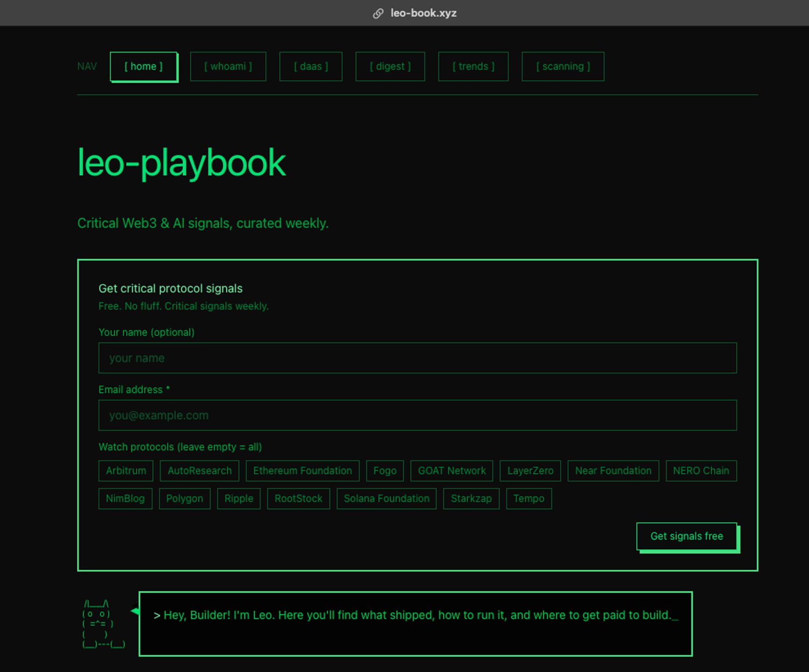The height and width of the screenshot is (672, 809).
Task: Click the tagline 'Critical Web3 & AI signals, curated weekly.'
Action: coord(203,224)
